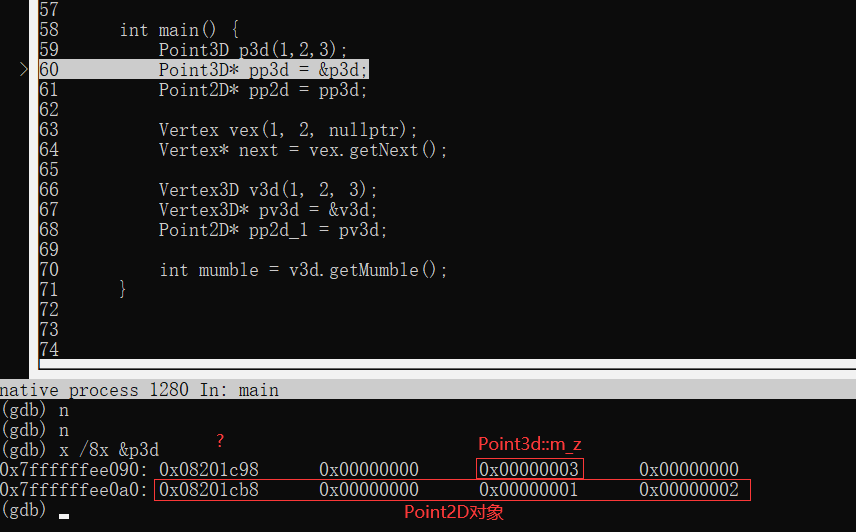
Task: Click the current-line arrow marker beside line 60
Action: point(25,70)
